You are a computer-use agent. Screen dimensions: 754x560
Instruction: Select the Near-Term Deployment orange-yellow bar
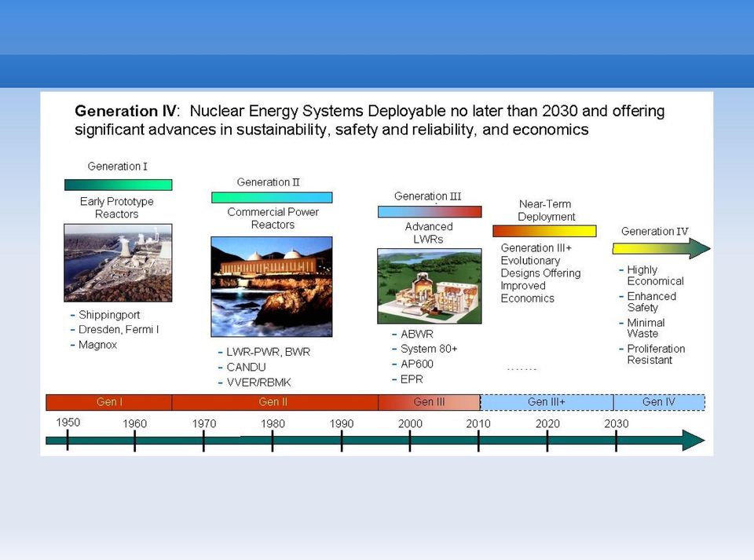coord(544,231)
